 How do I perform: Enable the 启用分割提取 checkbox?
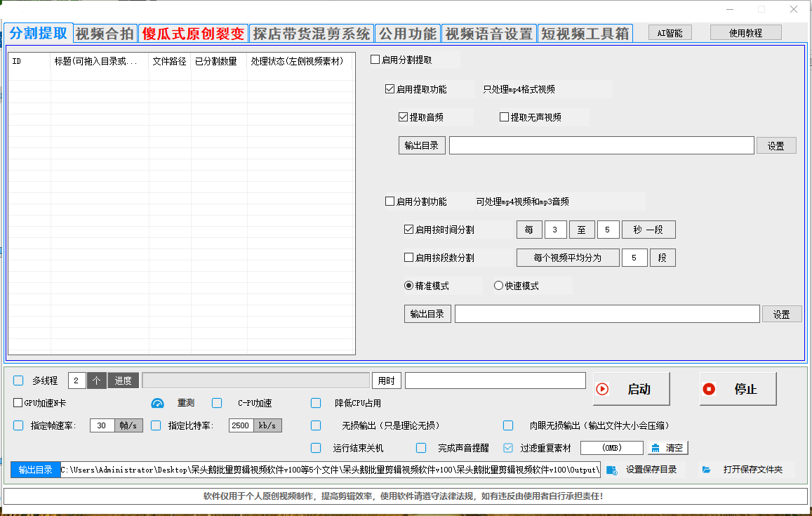coord(375,60)
